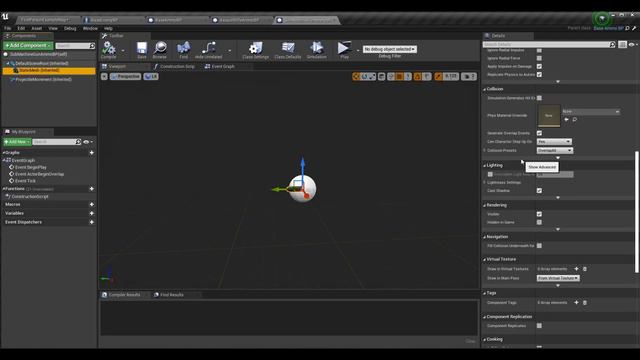Click the Hide Unrelated toolbar icon
The width and height of the screenshot is (640, 360).
click(209, 48)
